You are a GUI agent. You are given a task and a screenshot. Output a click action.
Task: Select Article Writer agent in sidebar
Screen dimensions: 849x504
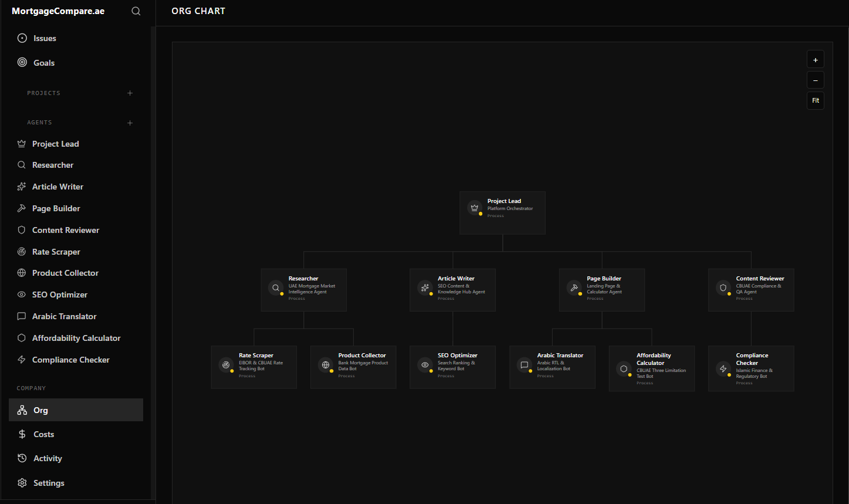click(57, 187)
